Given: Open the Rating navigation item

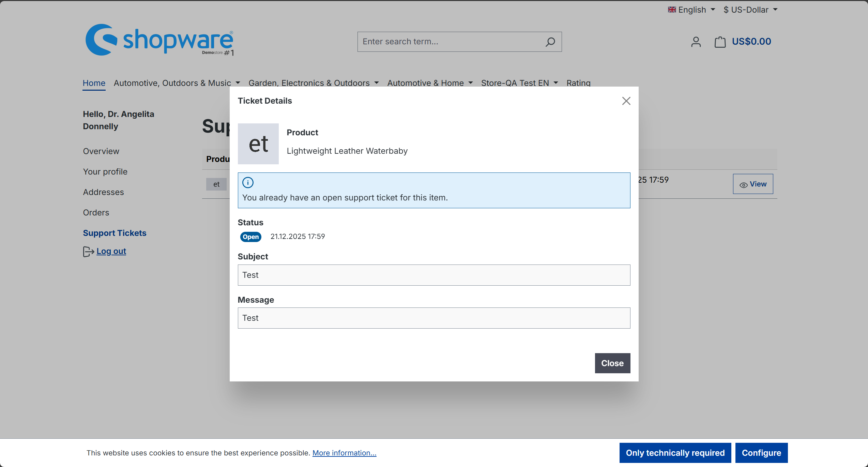Looking at the screenshot, I should click(578, 83).
